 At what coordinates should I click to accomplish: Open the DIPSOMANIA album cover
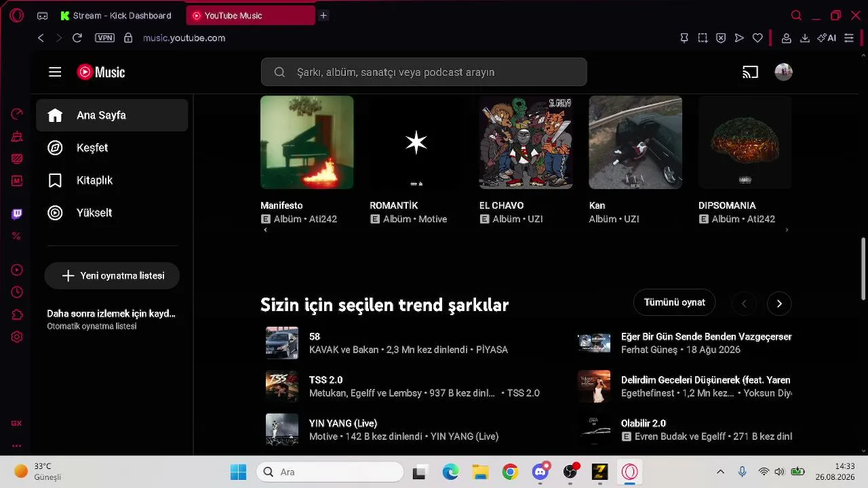745,142
